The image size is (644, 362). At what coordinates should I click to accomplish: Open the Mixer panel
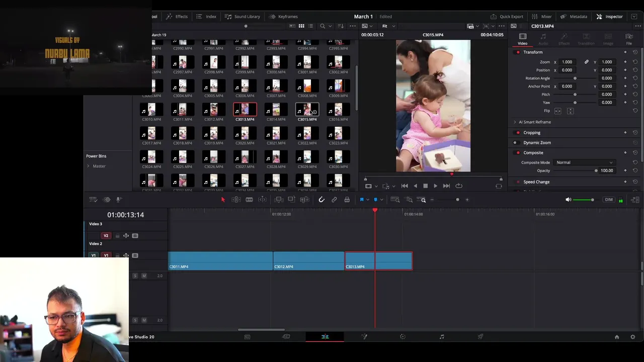[x=542, y=17]
